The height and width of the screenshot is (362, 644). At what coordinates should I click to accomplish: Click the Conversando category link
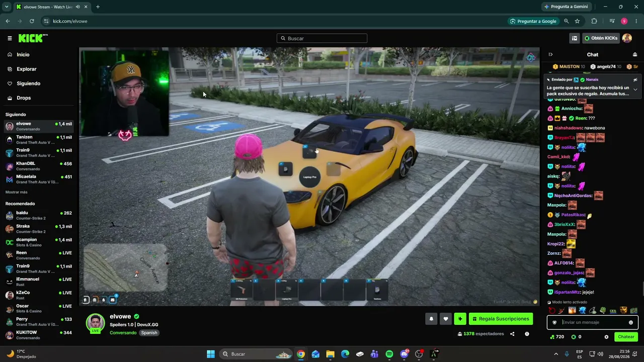point(123,333)
